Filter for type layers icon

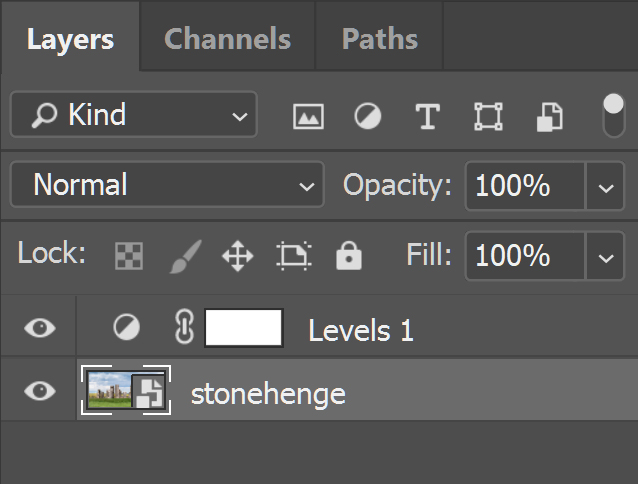(x=428, y=117)
